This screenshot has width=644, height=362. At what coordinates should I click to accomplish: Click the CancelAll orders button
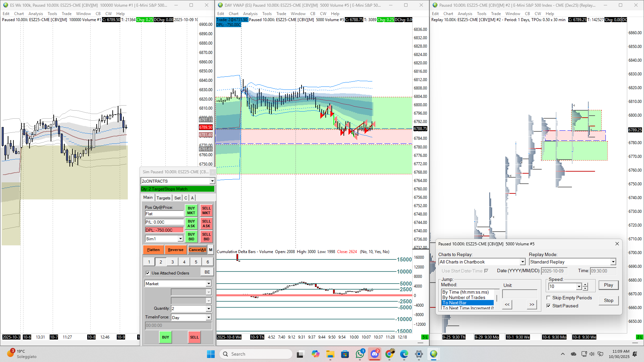197,250
